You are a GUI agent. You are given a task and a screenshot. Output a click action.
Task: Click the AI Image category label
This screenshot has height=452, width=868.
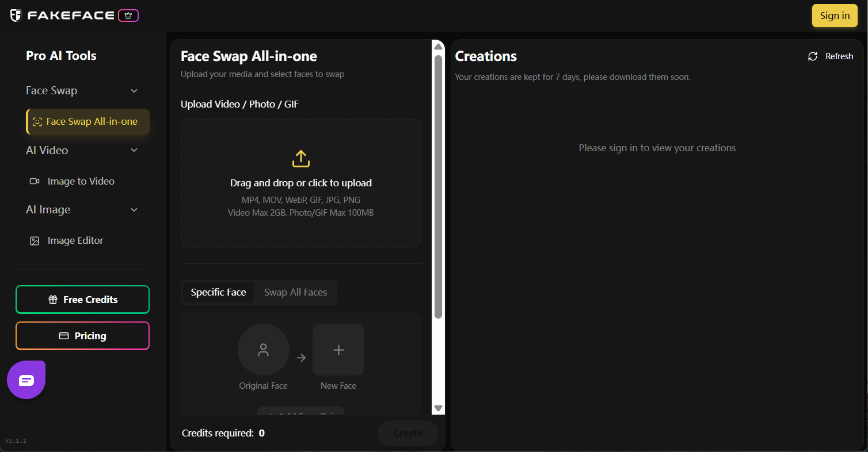pyautogui.click(x=48, y=210)
